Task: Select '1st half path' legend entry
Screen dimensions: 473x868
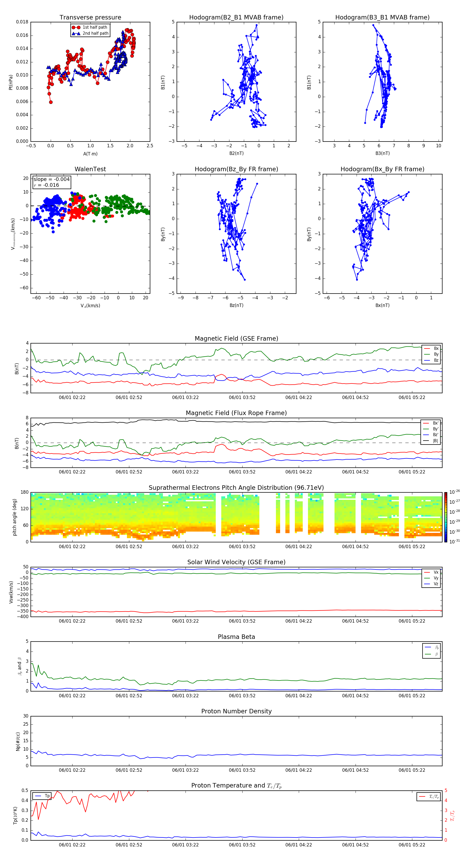Action: [x=90, y=27]
